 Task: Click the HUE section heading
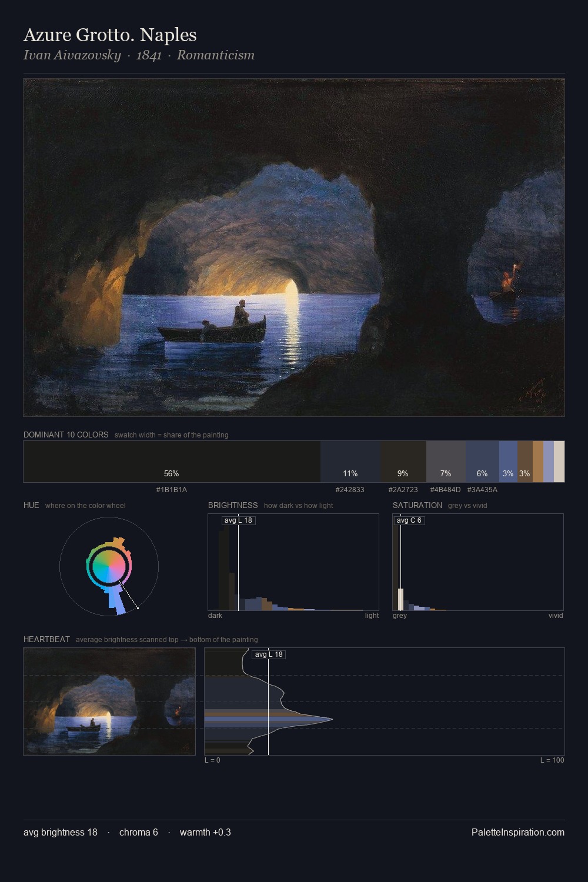click(31, 505)
